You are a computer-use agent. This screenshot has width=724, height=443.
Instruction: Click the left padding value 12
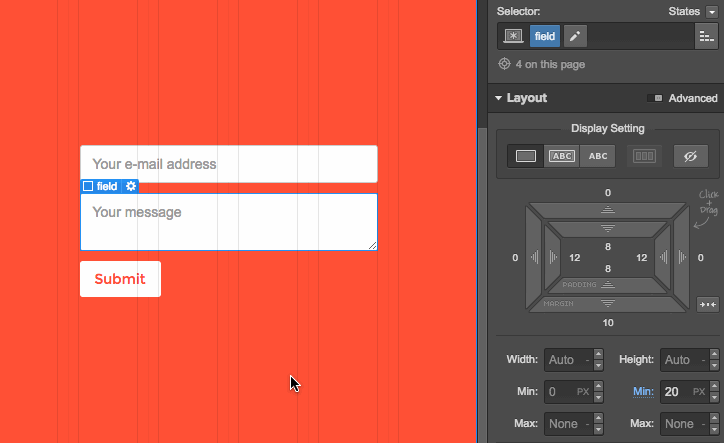pos(574,258)
